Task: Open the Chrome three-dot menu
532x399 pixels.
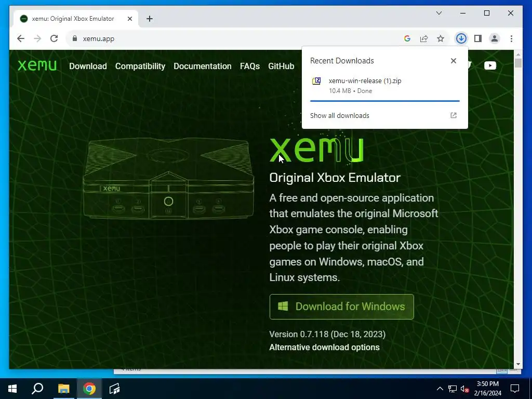Action: 511,38
